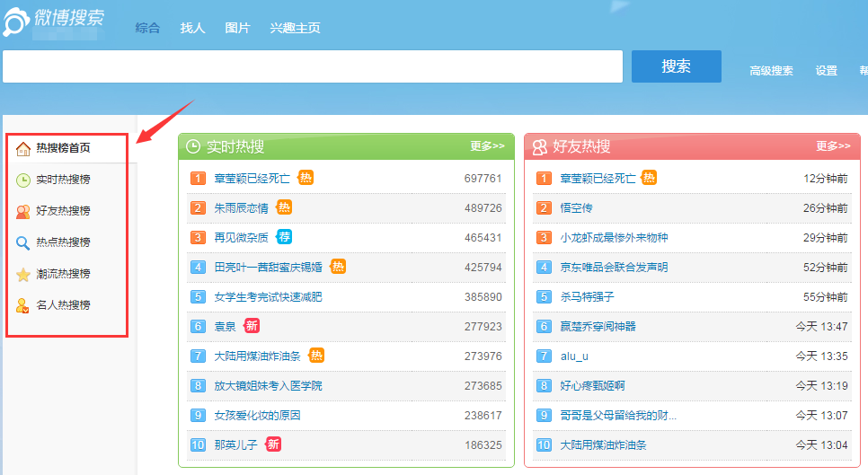Click the 12分钟前 timestamp
Image resolution: width=868 pixels, height=475 pixels.
pos(826,179)
